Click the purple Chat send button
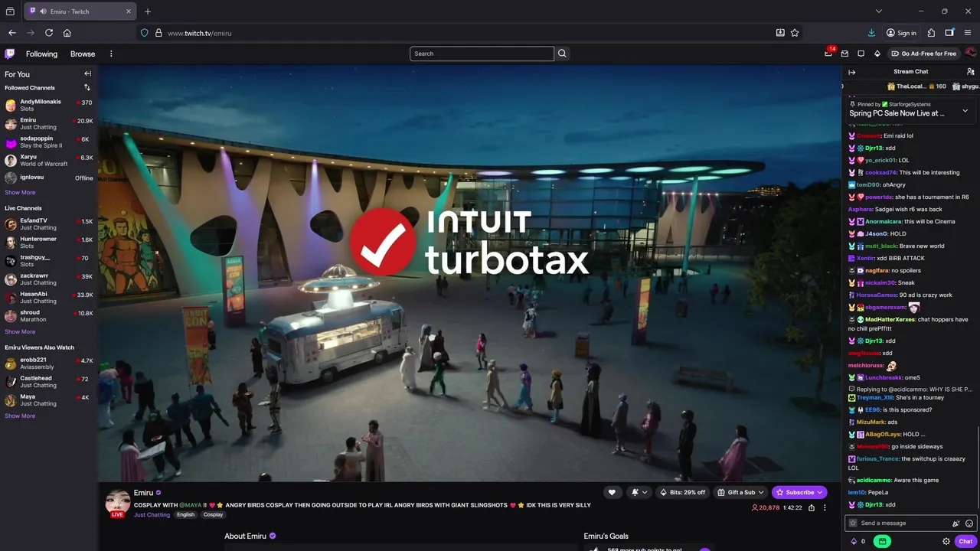Viewport: 980px width, 551px height. tap(965, 541)
